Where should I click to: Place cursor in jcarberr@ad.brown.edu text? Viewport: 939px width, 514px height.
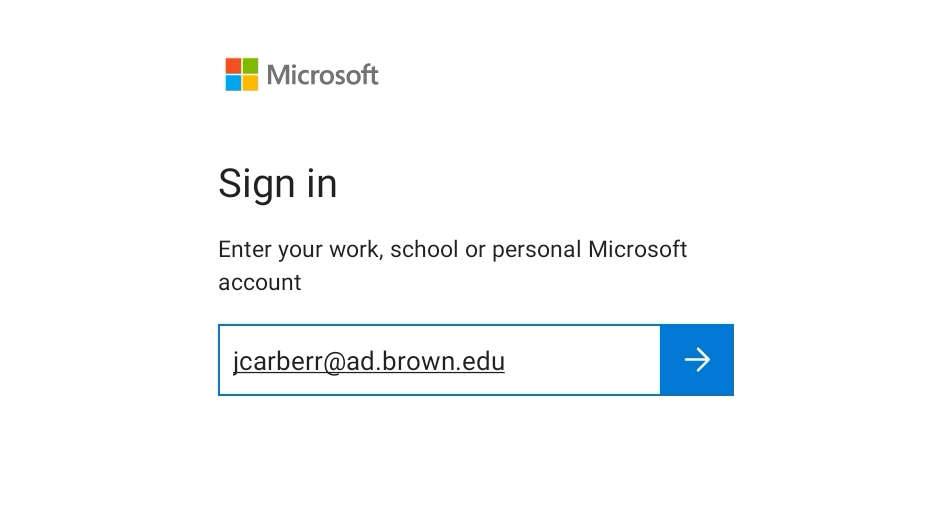(369, 361)
